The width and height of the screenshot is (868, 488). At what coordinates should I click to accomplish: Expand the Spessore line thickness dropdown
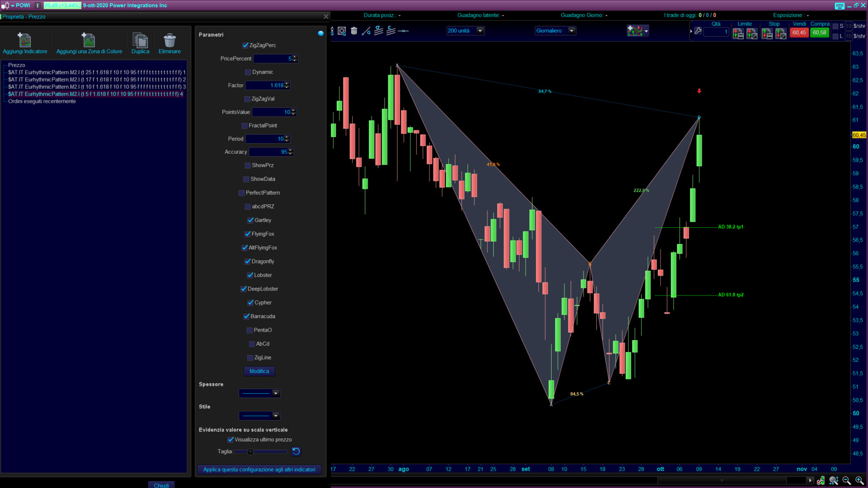coord(275,393)
